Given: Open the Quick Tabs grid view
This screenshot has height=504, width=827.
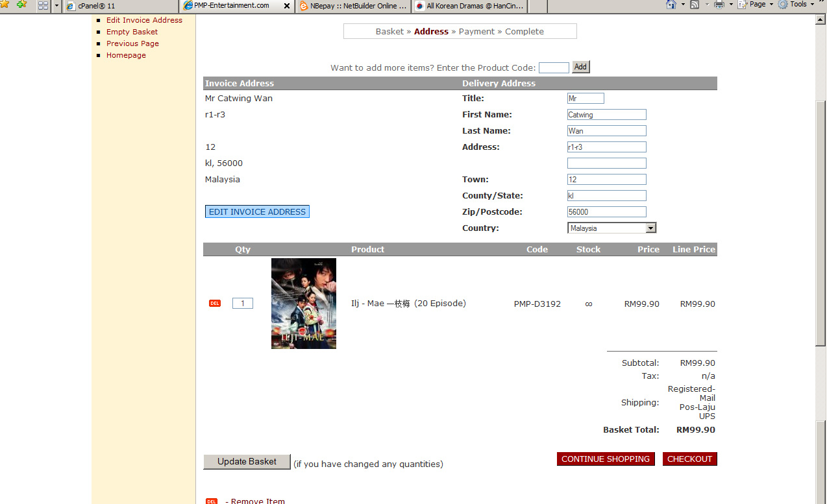Looking at the screenshot, I should [43, 5].
